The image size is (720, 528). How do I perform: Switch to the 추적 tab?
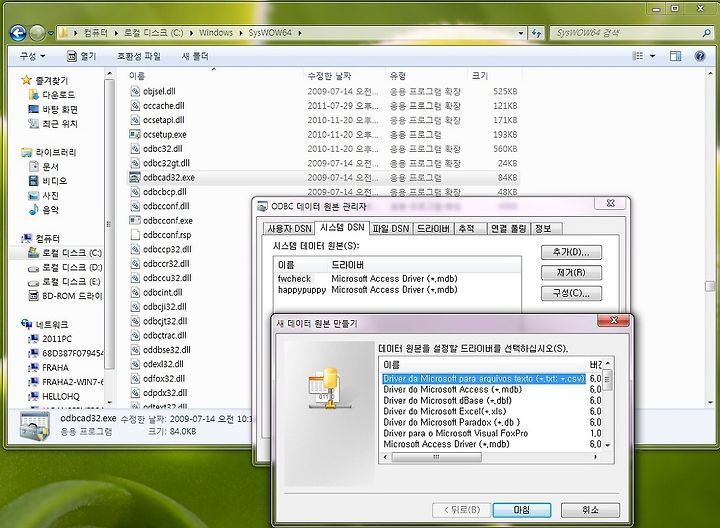[470, 229]
